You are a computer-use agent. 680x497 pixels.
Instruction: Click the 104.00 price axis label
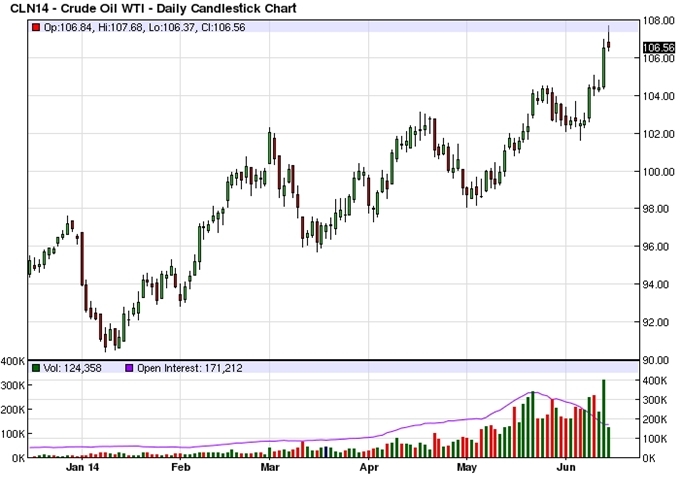[659, 96]
